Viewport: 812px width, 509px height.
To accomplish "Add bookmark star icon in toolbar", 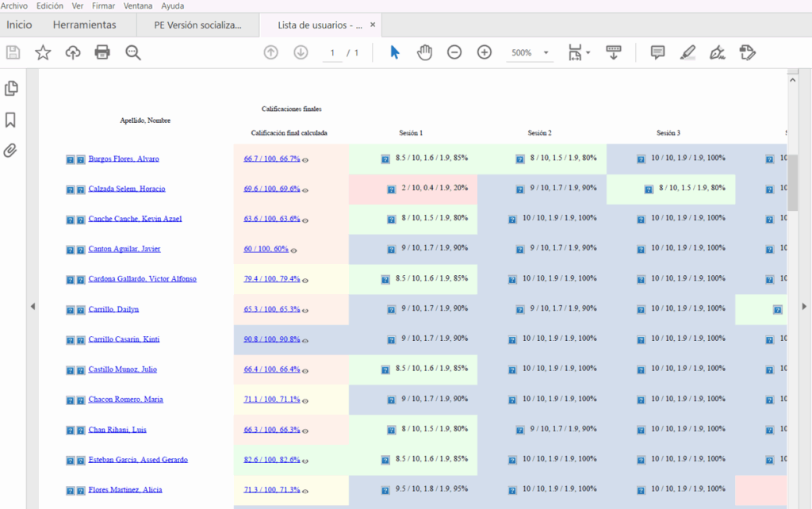I will coord(43,52).
